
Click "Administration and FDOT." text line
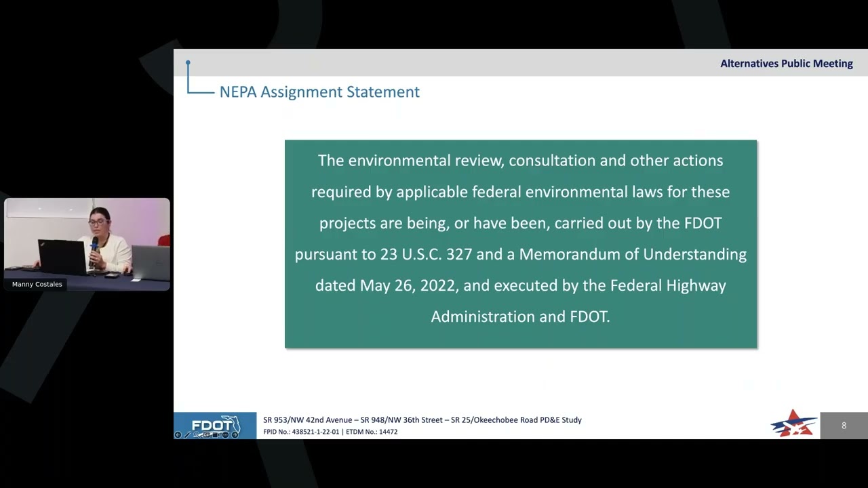[521, 317]
